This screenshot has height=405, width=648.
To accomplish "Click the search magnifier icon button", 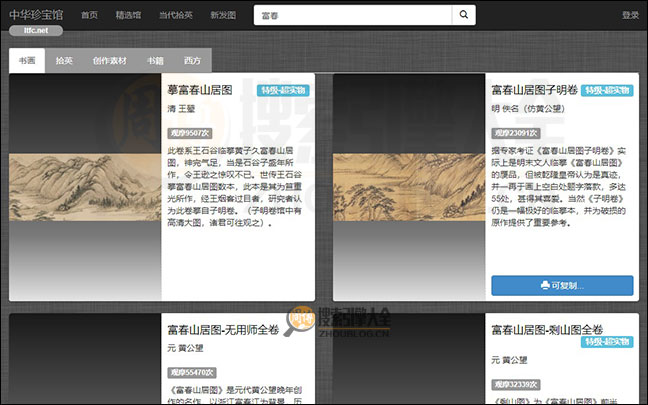I will point(464,15).
